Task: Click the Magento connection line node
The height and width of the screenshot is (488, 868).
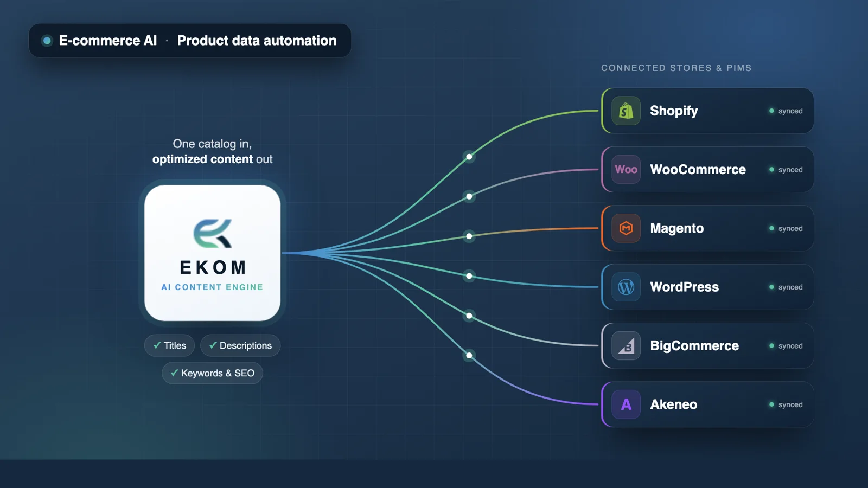Action: [469, 236]
